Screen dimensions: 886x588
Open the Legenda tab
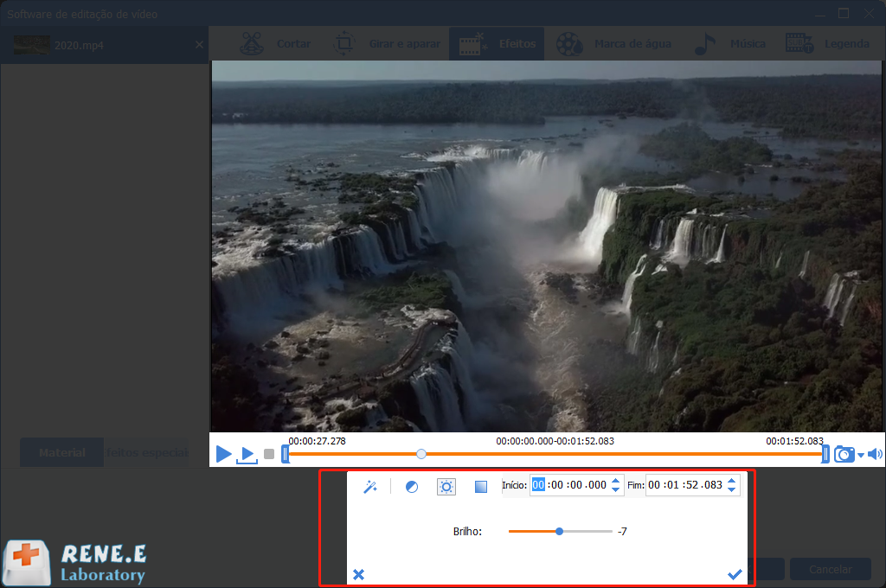coord(828,43)
